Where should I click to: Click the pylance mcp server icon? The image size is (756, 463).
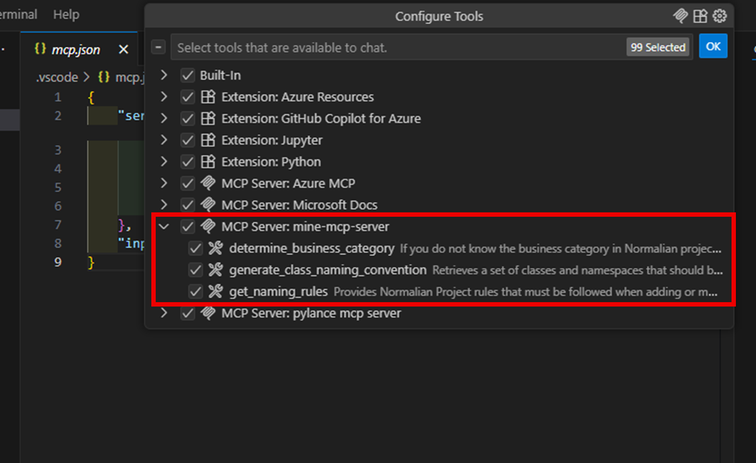[x=208, y=313]
